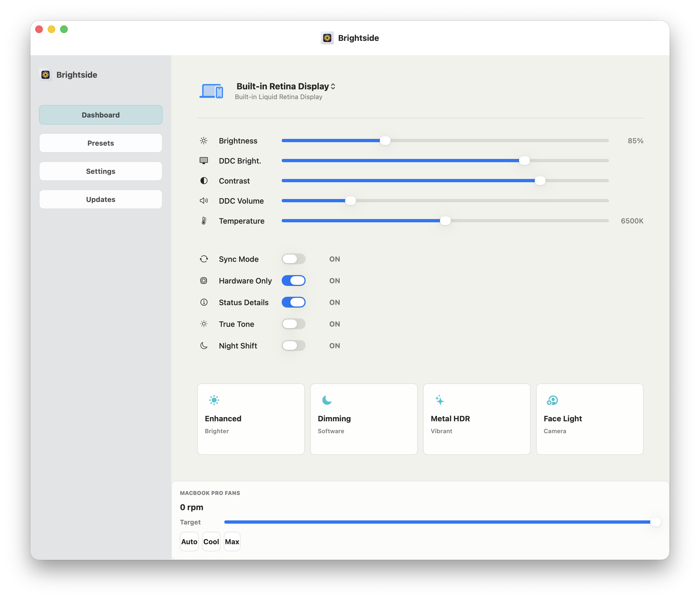Click the sun icon beside True Tone
700x600 pixels.
204,324
